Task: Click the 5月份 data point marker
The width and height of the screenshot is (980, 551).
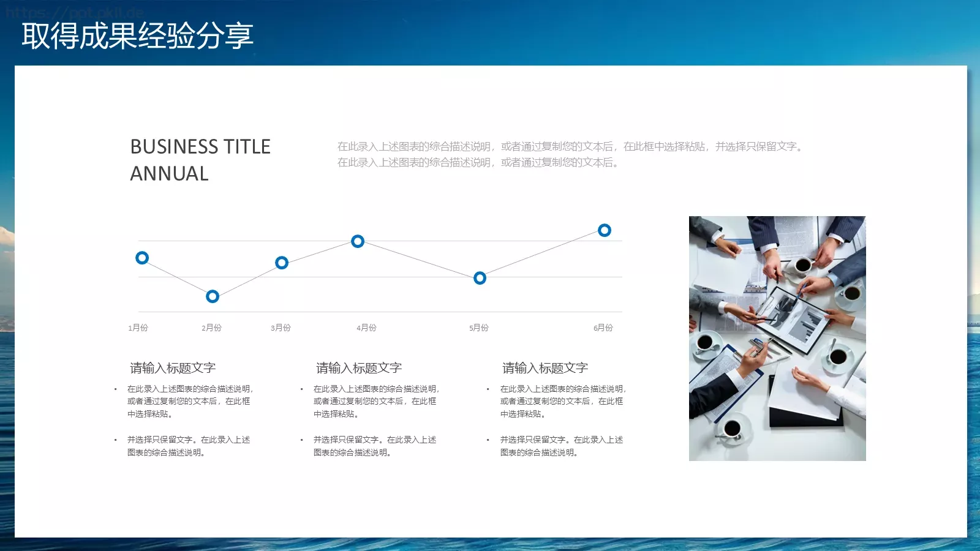Action: pyautogui.click(x=480, y=278)
